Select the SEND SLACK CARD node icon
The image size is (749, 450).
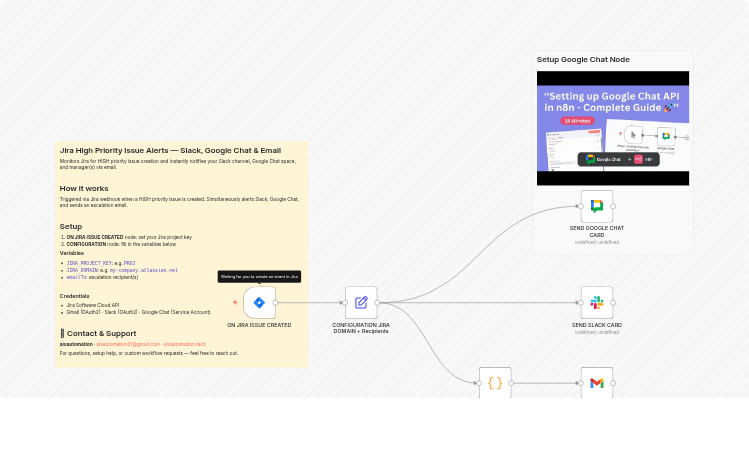click(597, 302)
